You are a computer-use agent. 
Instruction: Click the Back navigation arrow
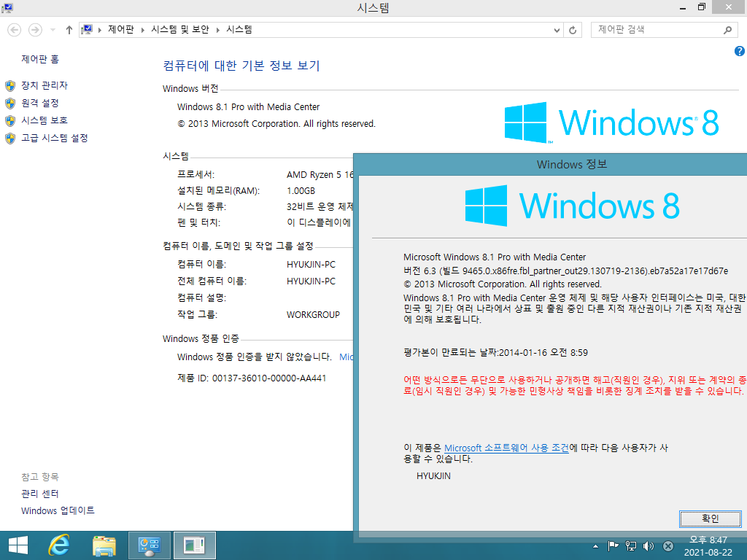pos(15,30)
